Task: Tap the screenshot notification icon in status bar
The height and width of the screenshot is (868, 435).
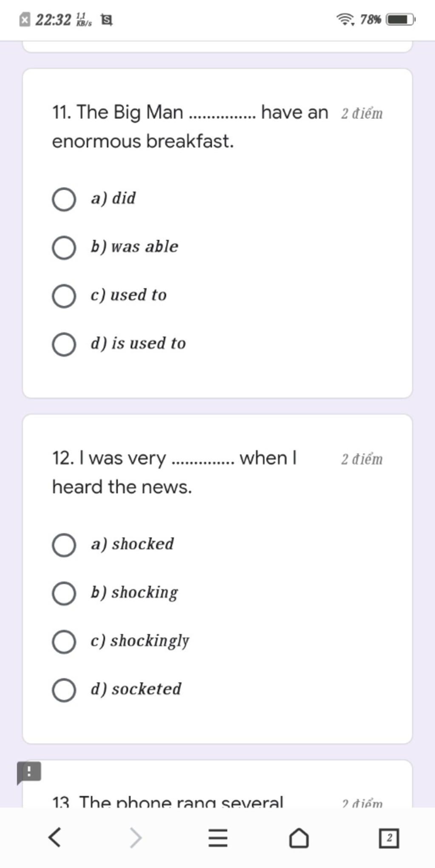Action: (106, 20)
